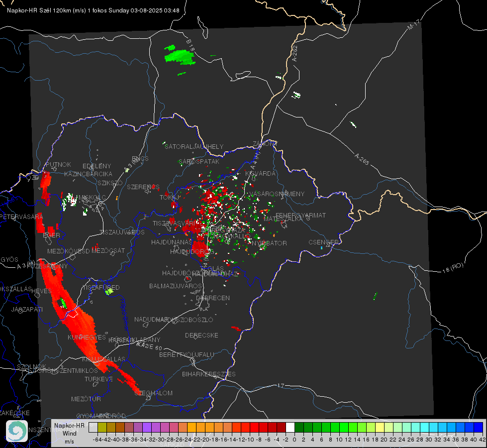The height and width of the screenshot is (448, 487).
Task: Click the '18 (RO)' road label
Action: (x=453, y=268)
